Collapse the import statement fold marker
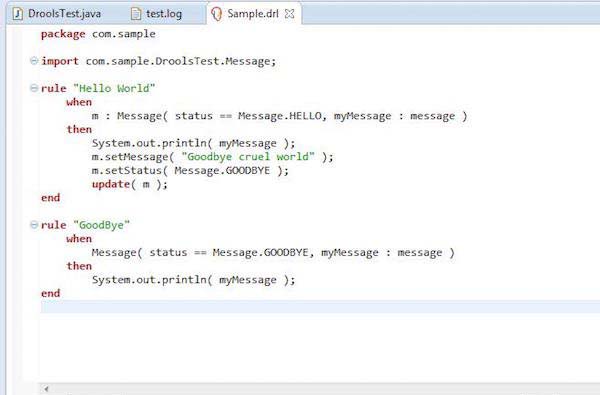600x395 pixels. tap(34, 60)
